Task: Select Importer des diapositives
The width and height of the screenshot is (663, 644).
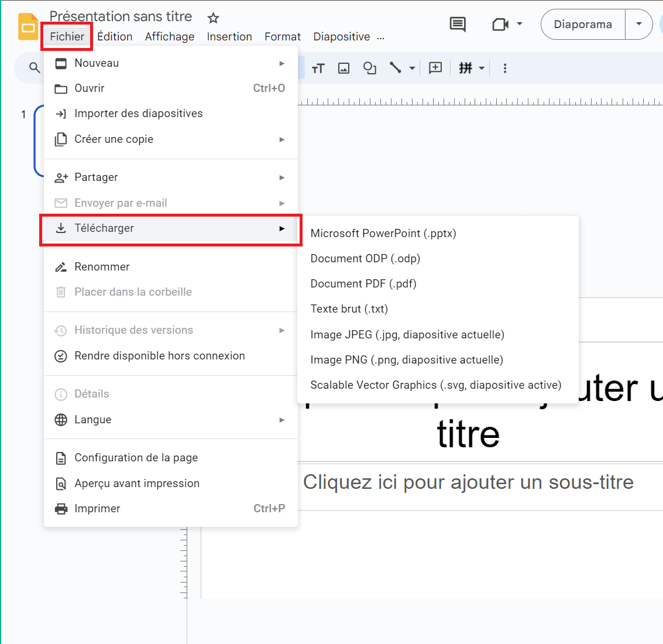Action: (x=171, y=114)
